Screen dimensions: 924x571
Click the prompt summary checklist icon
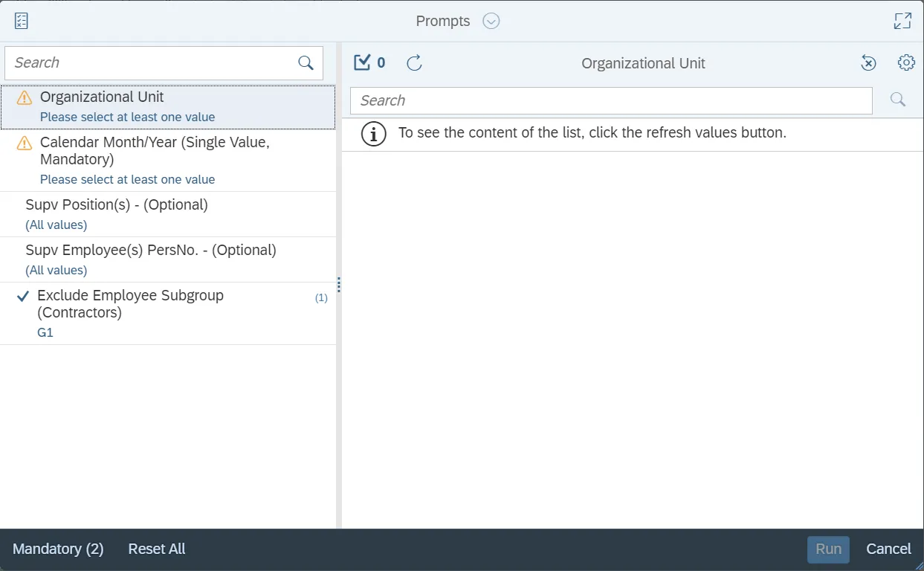pyautogui.click(x=22, y=21)
